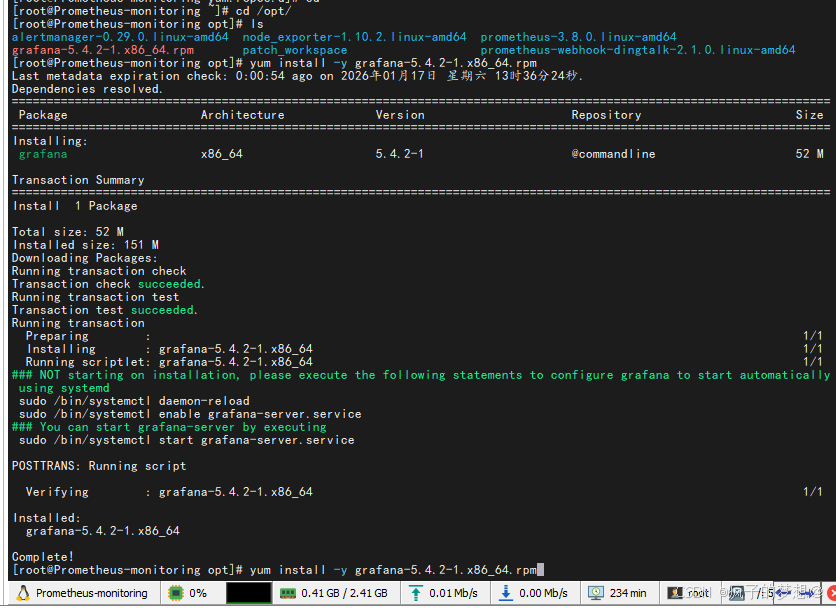Click the prometheus-3.8.0.linux-amd64 directory name
Image resolution: width=836 pixels, height=608 pixels.
click(x=578, y=37)
